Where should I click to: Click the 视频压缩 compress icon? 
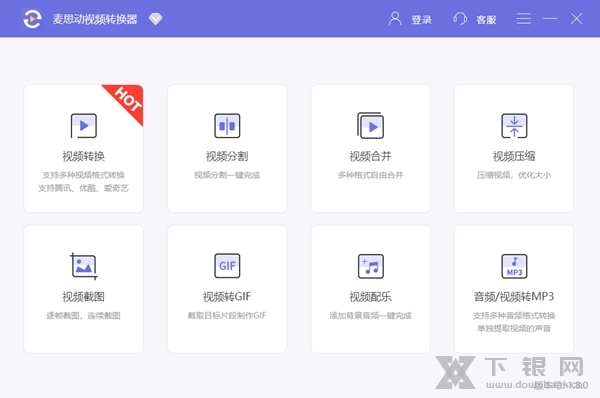click(x=514, y=126)
